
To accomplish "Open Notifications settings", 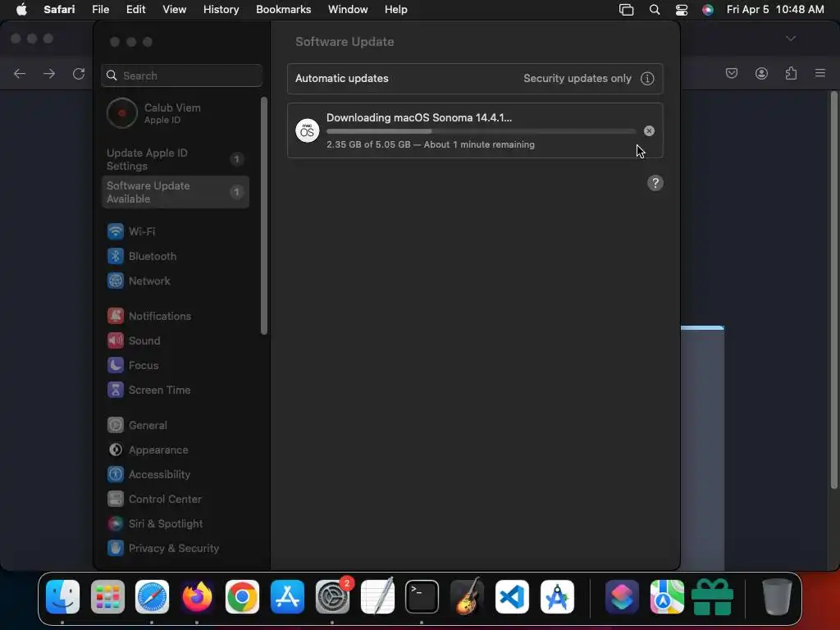I will tap(176, 316).
